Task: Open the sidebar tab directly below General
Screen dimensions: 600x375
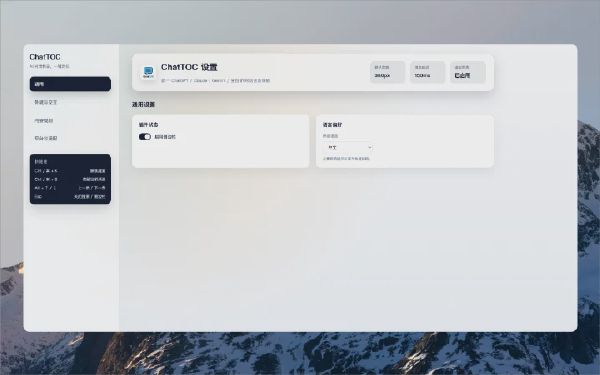Action: [x=70, y=102]
